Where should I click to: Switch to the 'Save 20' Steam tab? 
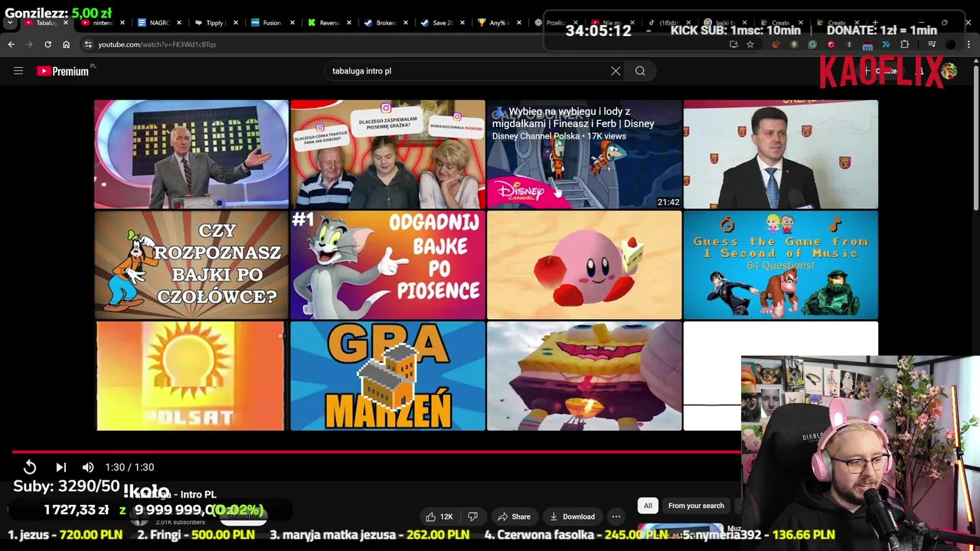click(x=442, y=23)
